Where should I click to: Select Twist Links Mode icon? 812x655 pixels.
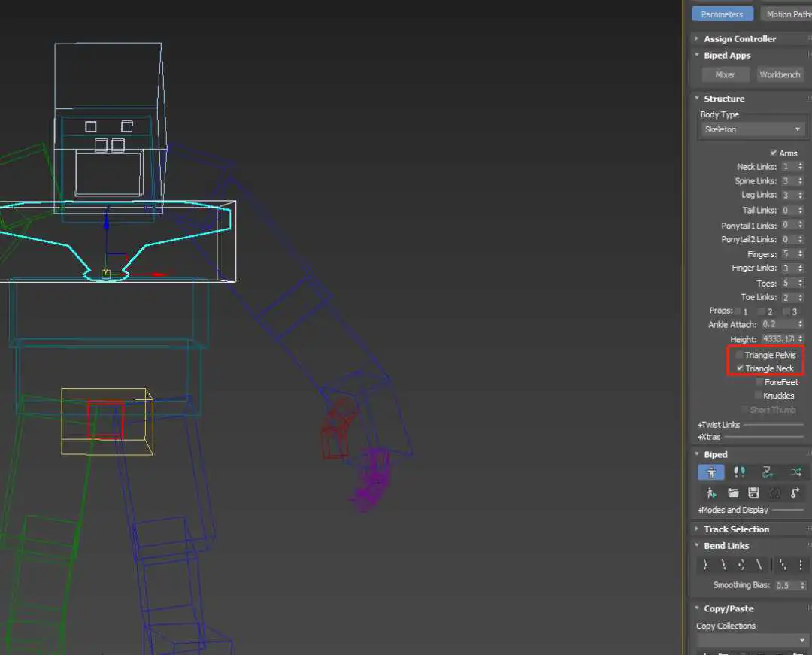(723, 565)
